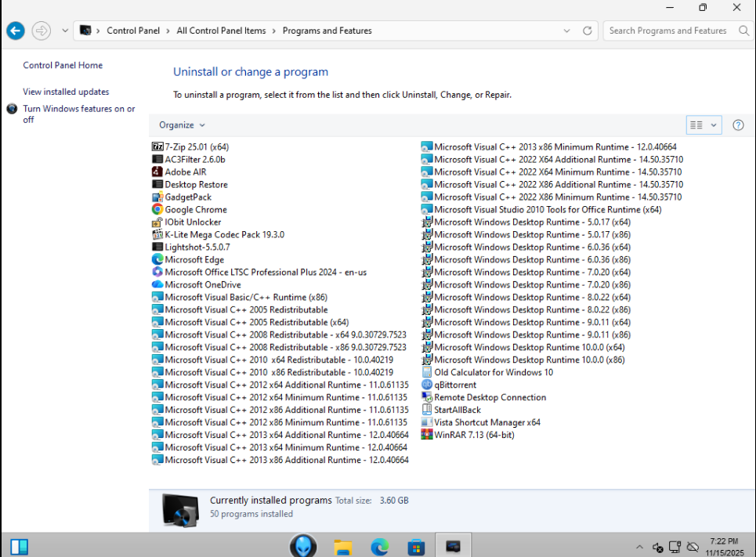756x557 pixels.
Task: Expand the address bar history dropdown
Action: [x=566, y=31]
